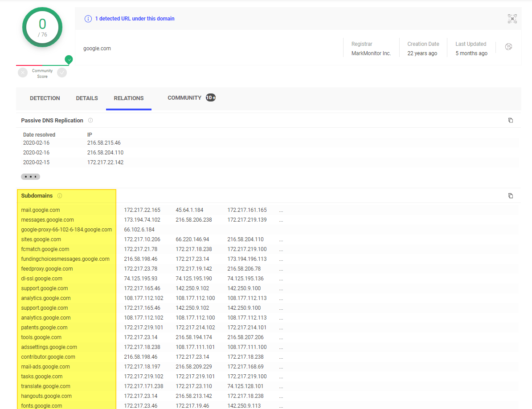
Task: Show more IPs for dl-ssl.google.com row
Action: click(x=281, y=279)
